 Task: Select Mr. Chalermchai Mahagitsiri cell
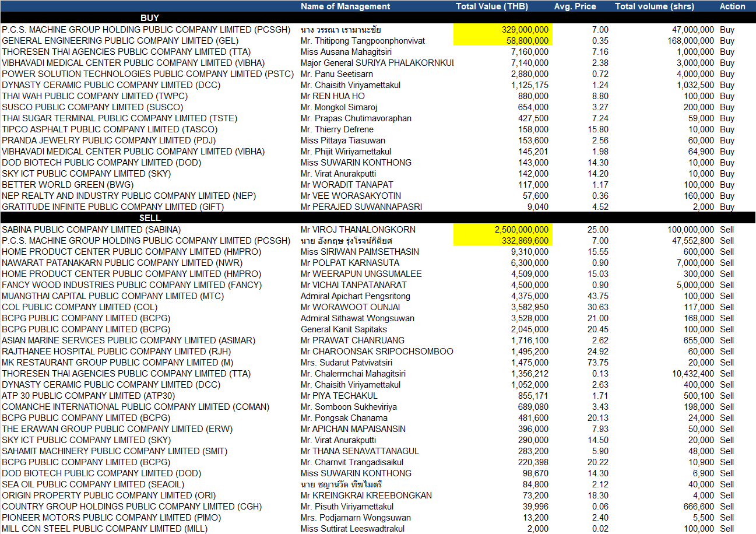(x=353, y=374)
